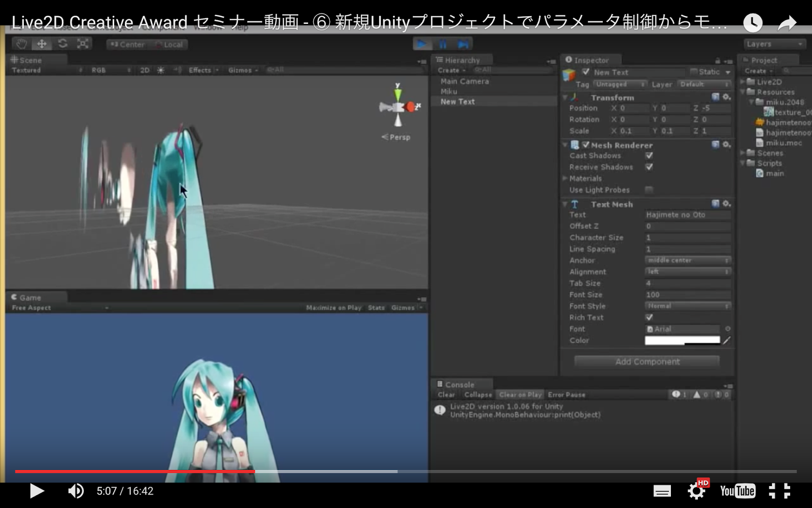
Task: Click the Add Component button
Action: click(x=647, y=362)
